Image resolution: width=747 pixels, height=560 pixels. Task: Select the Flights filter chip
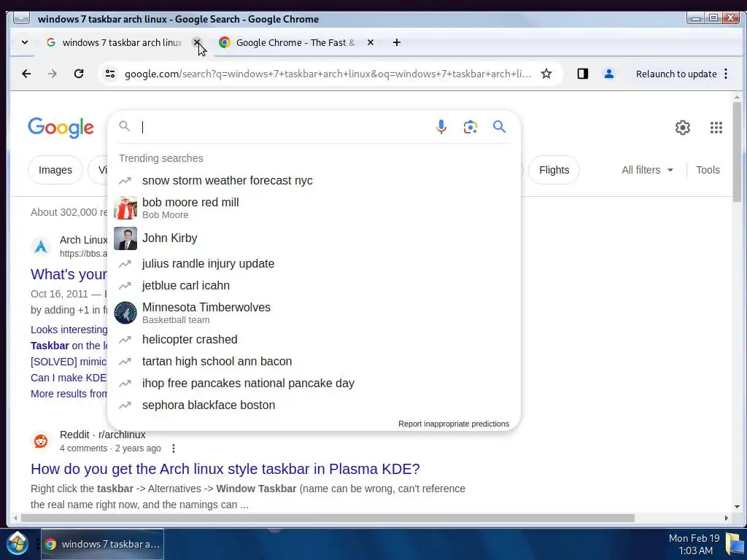[x=554, y=170]
